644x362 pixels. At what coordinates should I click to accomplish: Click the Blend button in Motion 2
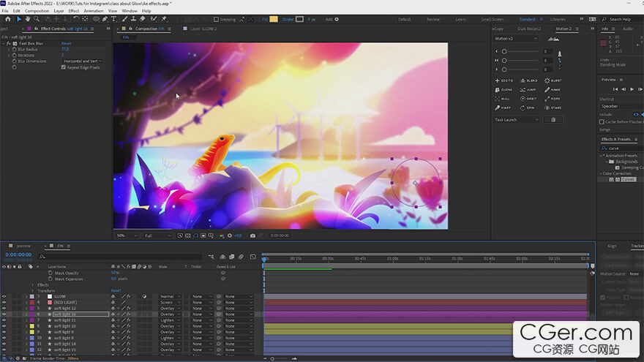point(528,80)
